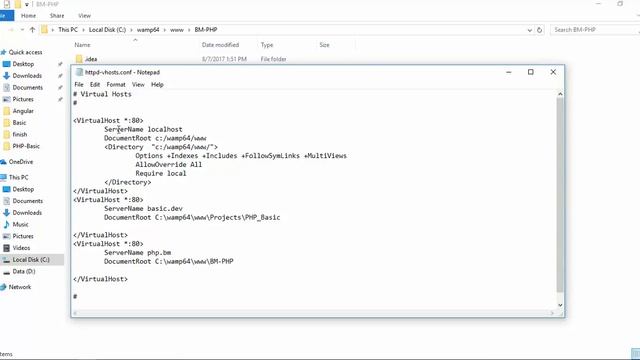This screenshot has width=640, height=360.
Task: Click the 'ServerName php.bm' line
Action: pos(138,253)
